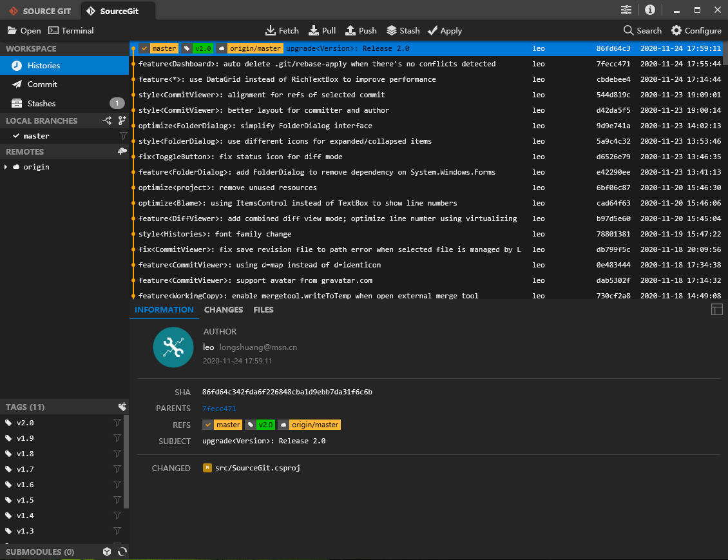Switch to the INFORMATION tab
This screenshot has height=560, width=728.
164,310
